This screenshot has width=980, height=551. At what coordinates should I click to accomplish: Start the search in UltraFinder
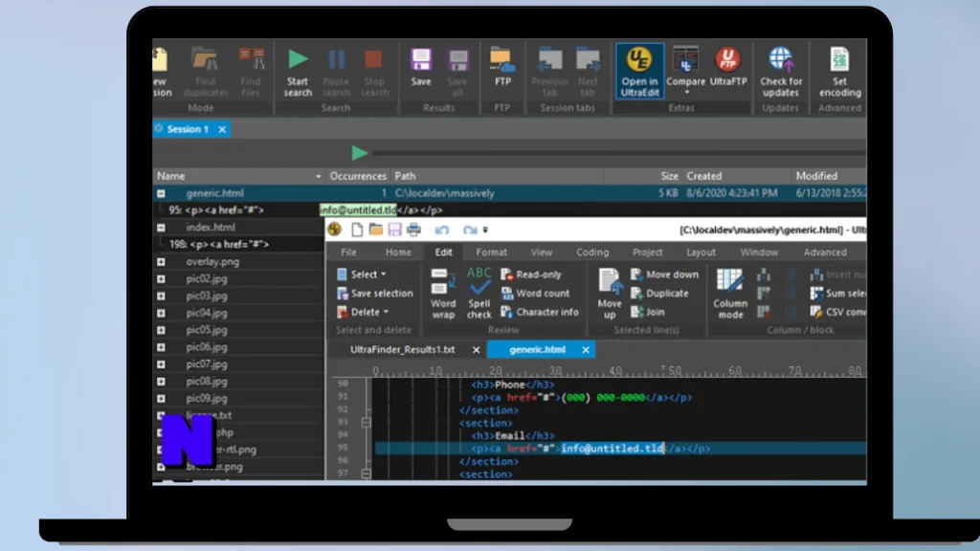(298, 72)
